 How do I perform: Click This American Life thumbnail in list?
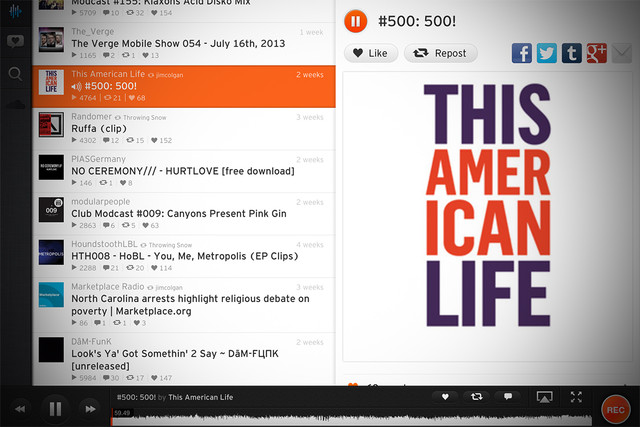[51, 82]
